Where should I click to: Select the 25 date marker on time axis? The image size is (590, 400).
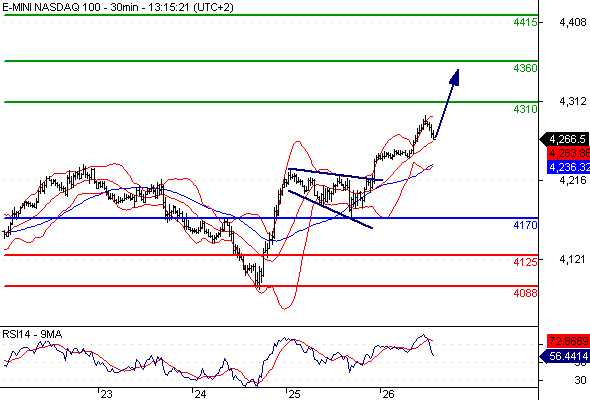click(294, 394)
